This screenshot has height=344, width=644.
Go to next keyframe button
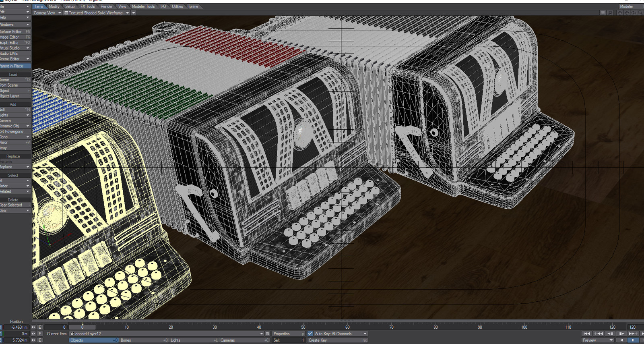tap(633, 334)
